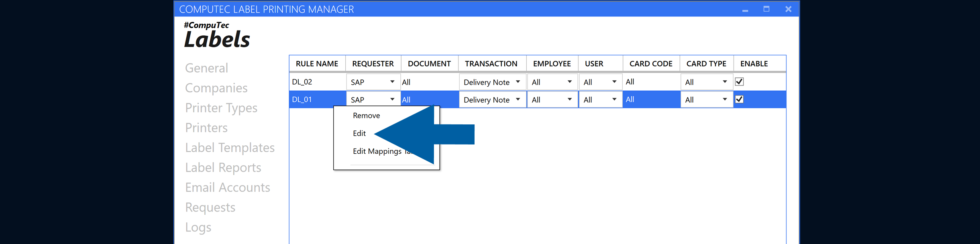Click Card Code cell of DL_02
The image size is (980, 244).
tap(651, 82)
